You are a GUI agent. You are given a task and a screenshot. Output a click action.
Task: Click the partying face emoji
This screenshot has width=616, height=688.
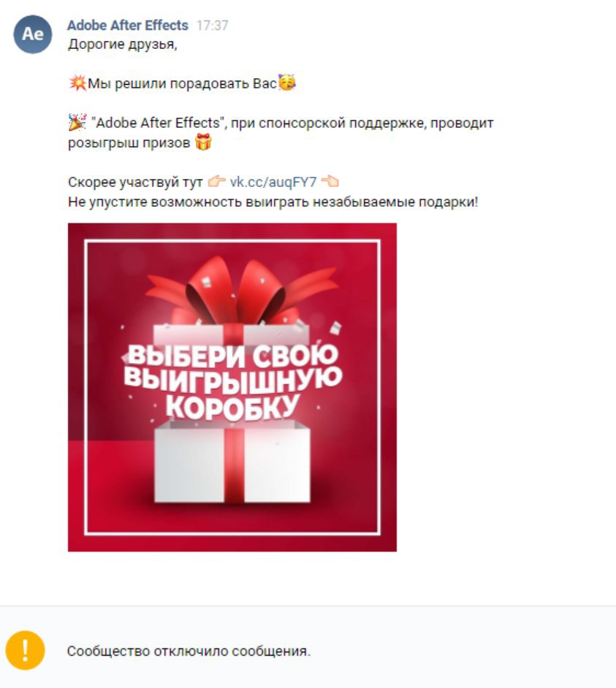tap(287, 82)
